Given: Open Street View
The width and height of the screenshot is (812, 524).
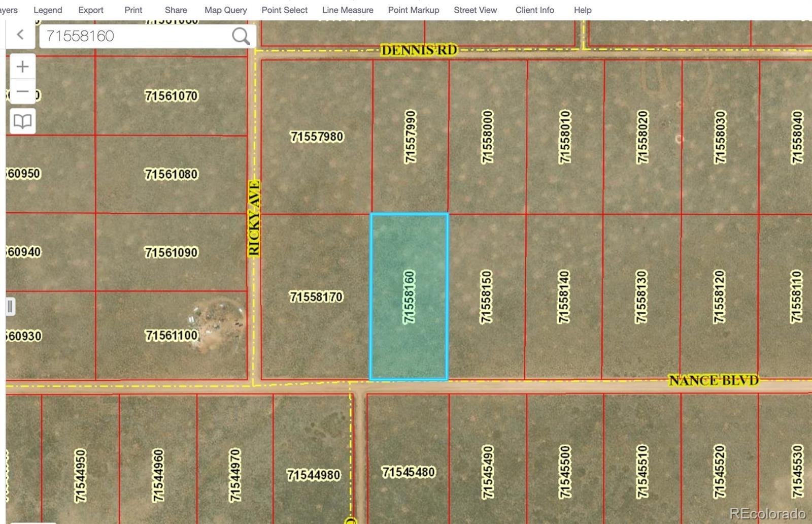Looking at the screenshot, I should pos(475,10).
